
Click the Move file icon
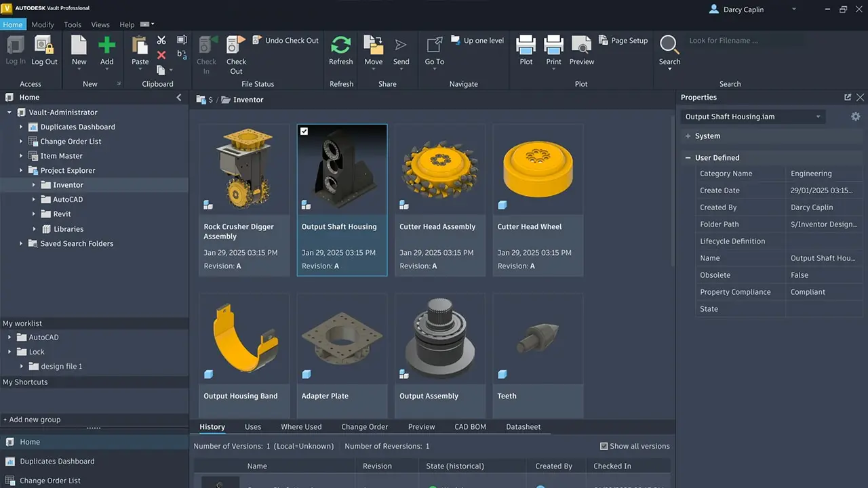click(x=373, y=45)
